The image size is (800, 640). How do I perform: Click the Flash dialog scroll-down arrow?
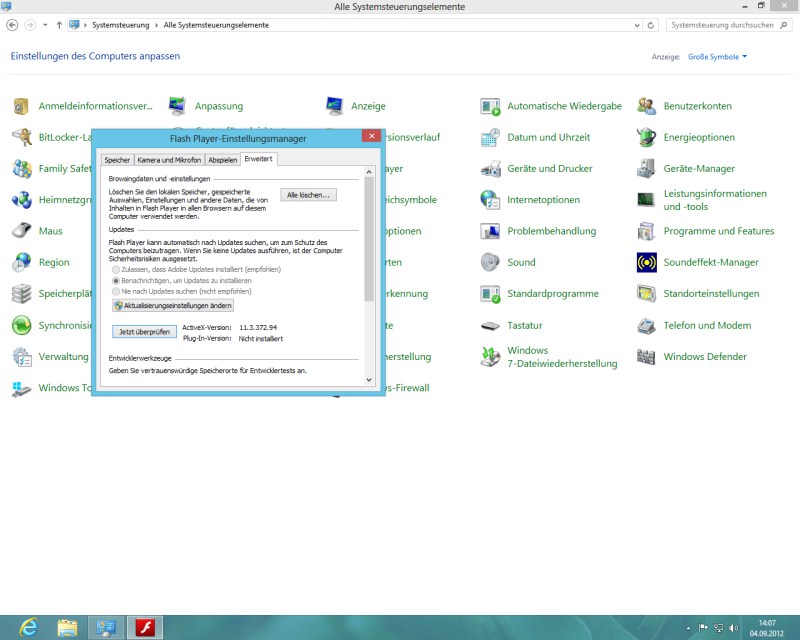[x=369, y=380]
